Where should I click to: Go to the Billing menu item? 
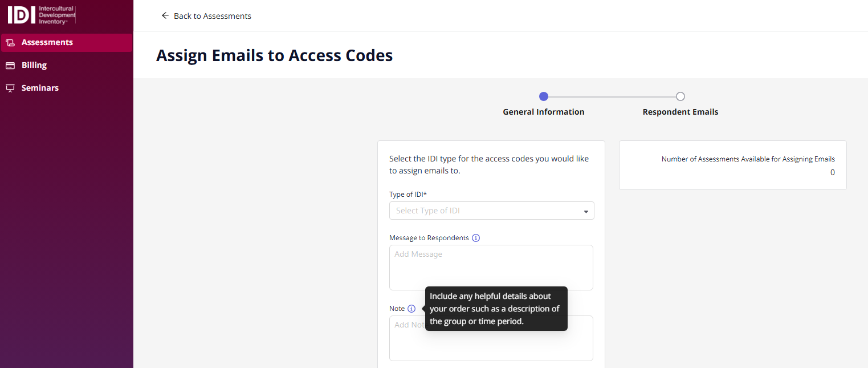click(x=34, y=65)
